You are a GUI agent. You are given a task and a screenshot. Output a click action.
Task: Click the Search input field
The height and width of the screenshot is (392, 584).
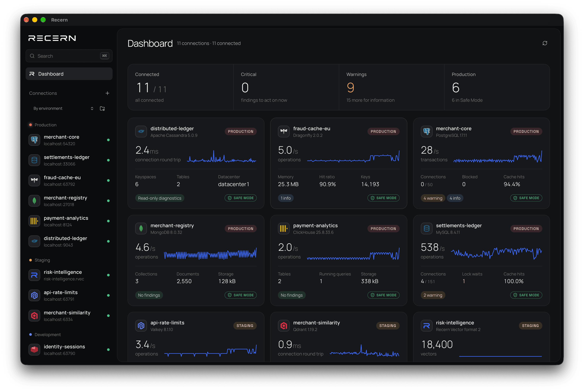tap(69, 56)
